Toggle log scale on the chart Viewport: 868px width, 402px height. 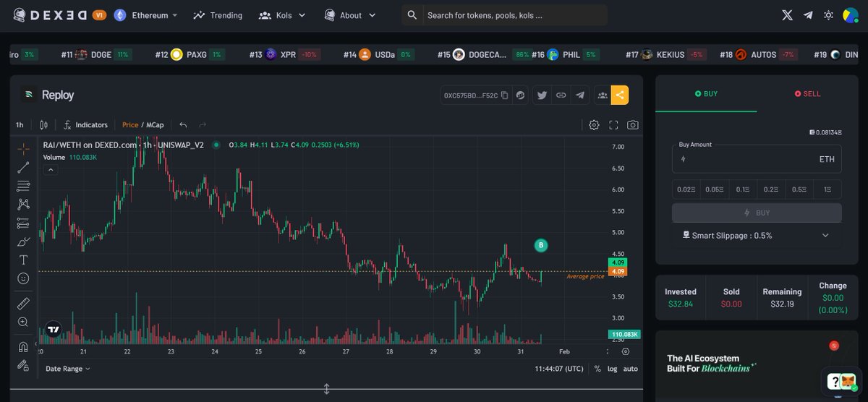[613, 369]
